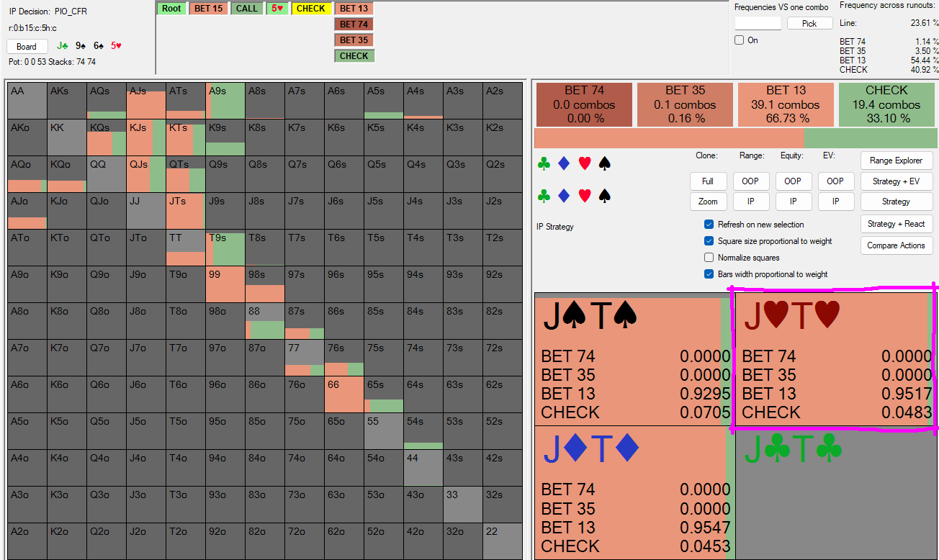Viewport: 939px width, 560px height.
Task: Select the BET 74 node in tree
Action: (x=354, y=24)
